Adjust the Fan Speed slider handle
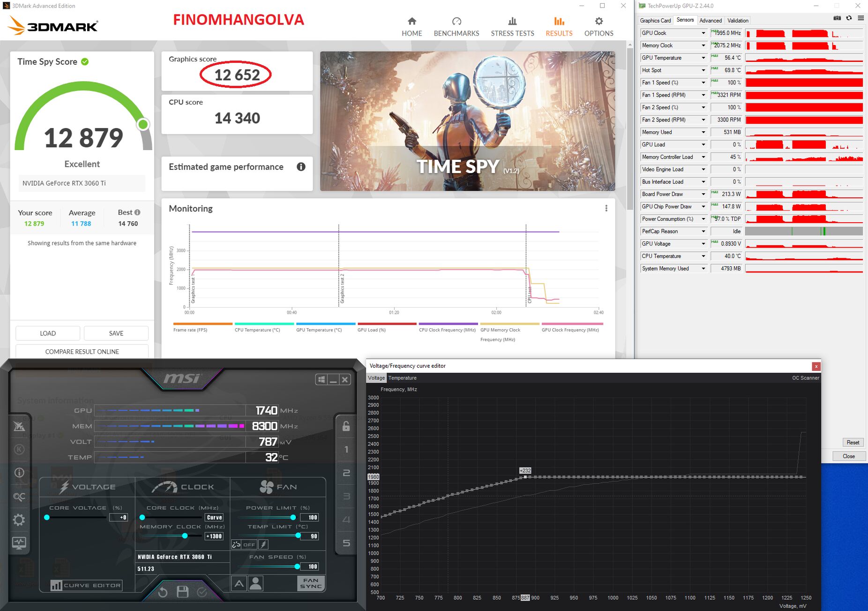 tap(297, 566)
